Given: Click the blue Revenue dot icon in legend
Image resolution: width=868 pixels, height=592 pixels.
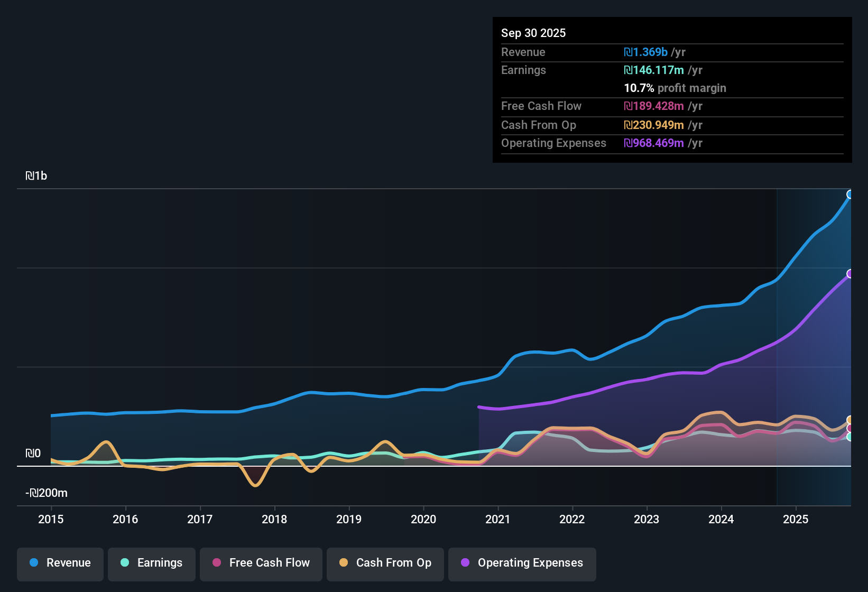Looking at the screenshot, I should (34, 563).
